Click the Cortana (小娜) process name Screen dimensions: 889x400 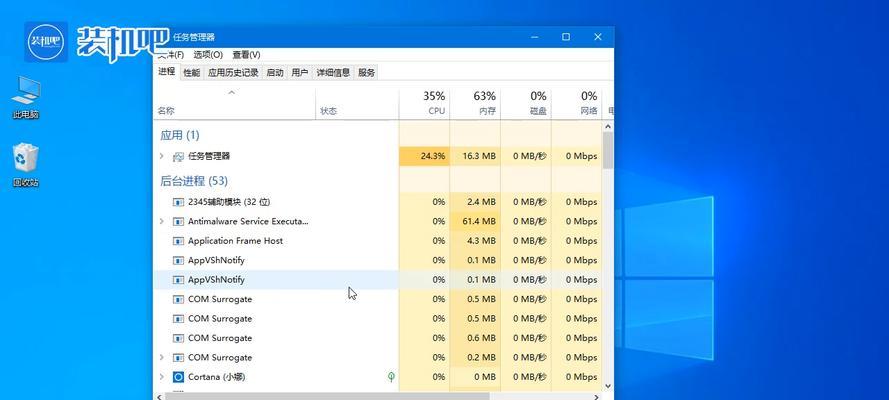coord(217,377)
